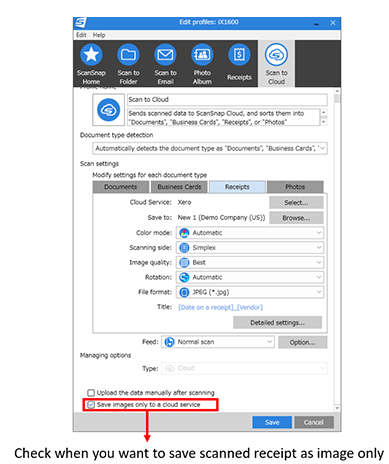389x464 pixels.
Task: Expand the Document type detection dropdown
Action: tap(210, 148)
